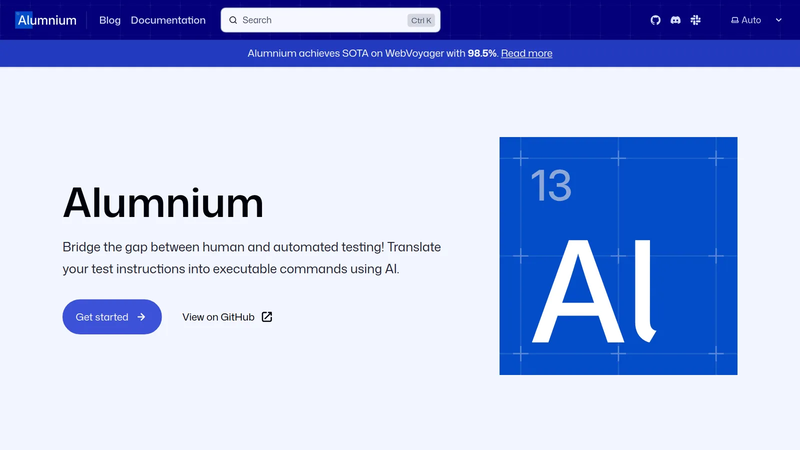Viewport: 800px width, 450px height.
Task: Click the search magnifier icon
Action: [x=233, y=20]
